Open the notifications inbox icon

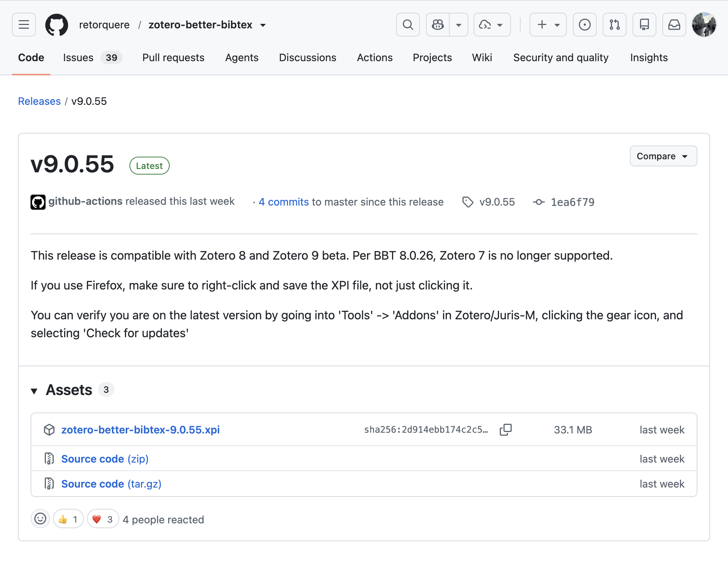(x=674, y=25)
